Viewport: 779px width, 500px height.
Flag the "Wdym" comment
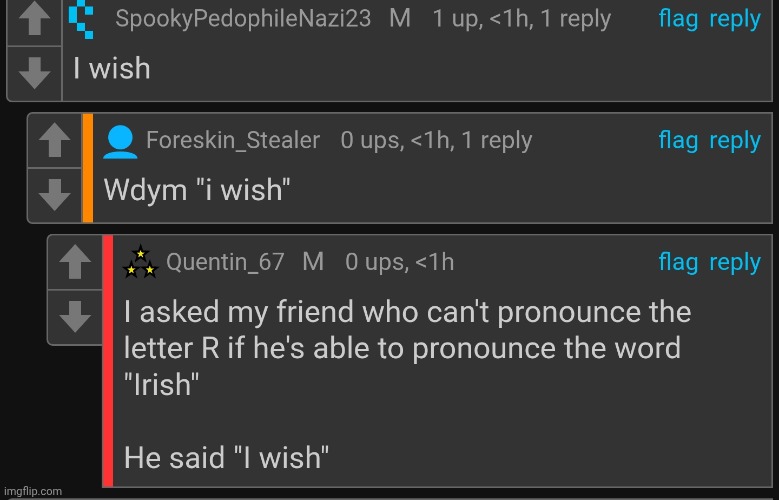678,141
